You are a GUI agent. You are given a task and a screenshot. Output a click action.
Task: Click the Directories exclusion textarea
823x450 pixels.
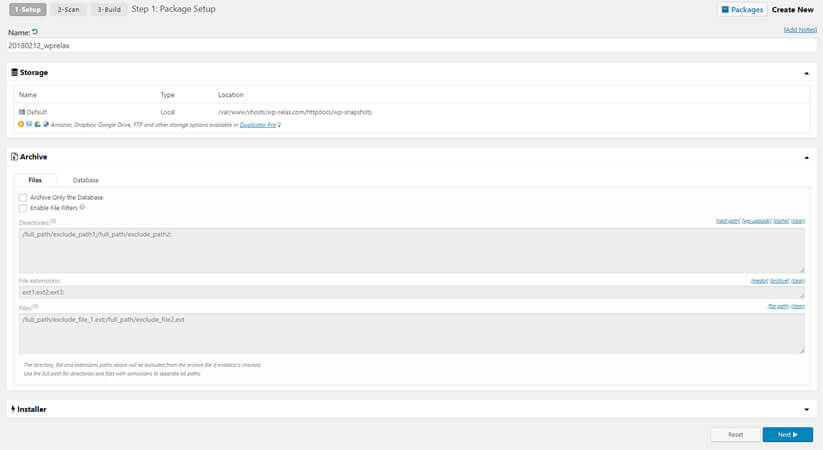pyautogui.click(x=412, y=250)
